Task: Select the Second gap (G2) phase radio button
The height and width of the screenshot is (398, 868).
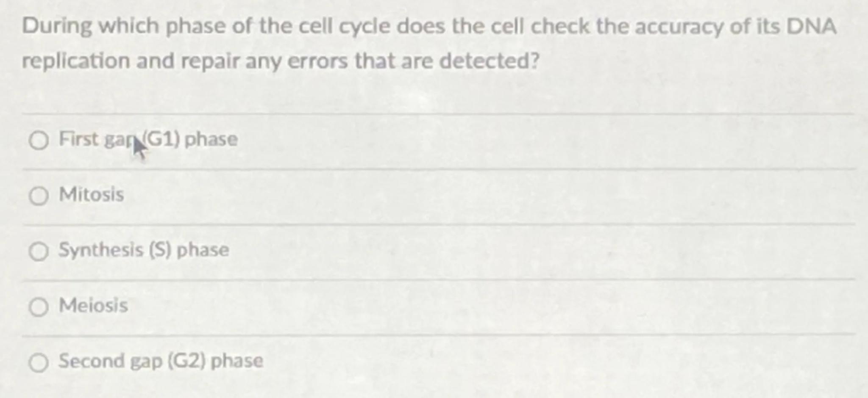Action: tap(39, 363)
